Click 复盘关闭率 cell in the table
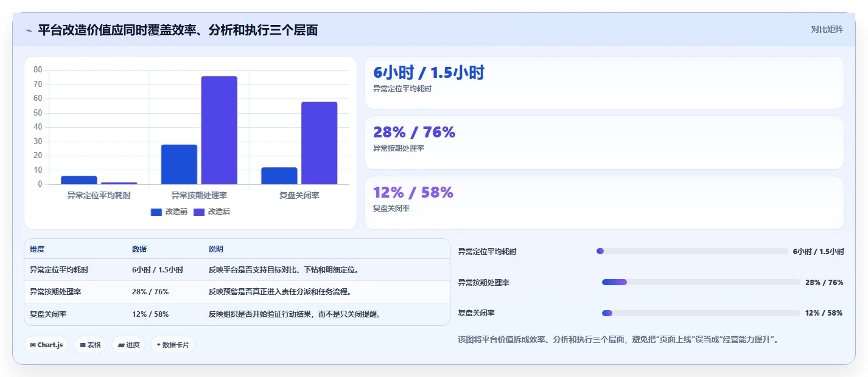Image resolution: width=868 pixels, height=377 pixels. point(48,314)
